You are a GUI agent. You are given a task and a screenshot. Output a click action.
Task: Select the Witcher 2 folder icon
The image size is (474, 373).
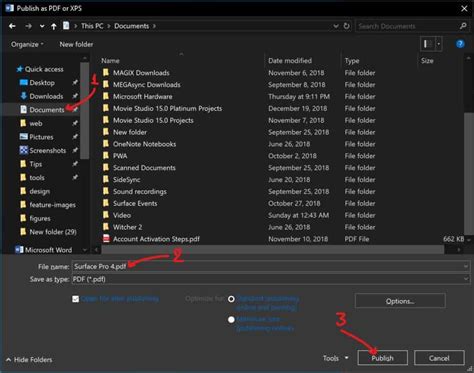[x=106, y=227]
